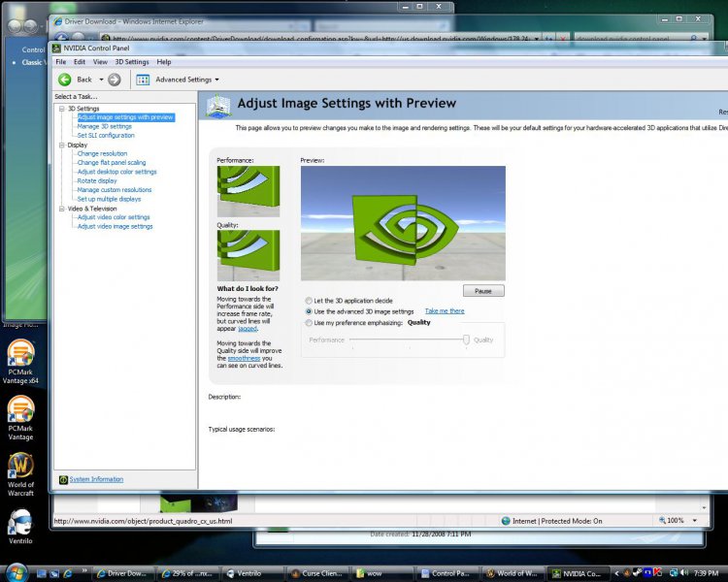728x582 pixels.
Task: Select Manage 3D settings task
Action: coord(105,126)
